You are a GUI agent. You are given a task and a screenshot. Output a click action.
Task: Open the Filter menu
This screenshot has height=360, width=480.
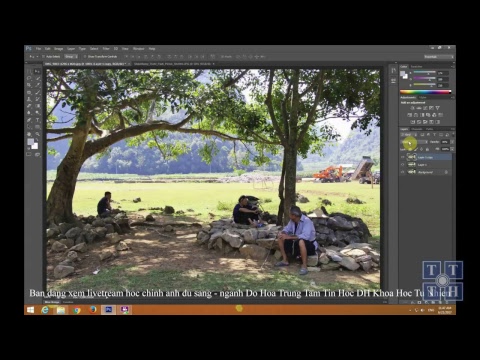[x=106, y=49]
